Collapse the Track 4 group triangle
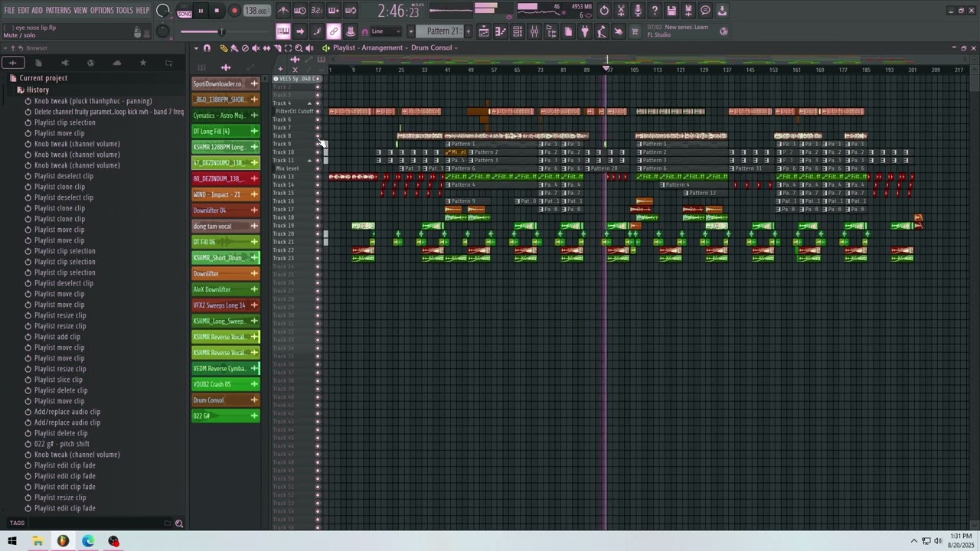This screenshot has width=980, height=551. (310, 103)
